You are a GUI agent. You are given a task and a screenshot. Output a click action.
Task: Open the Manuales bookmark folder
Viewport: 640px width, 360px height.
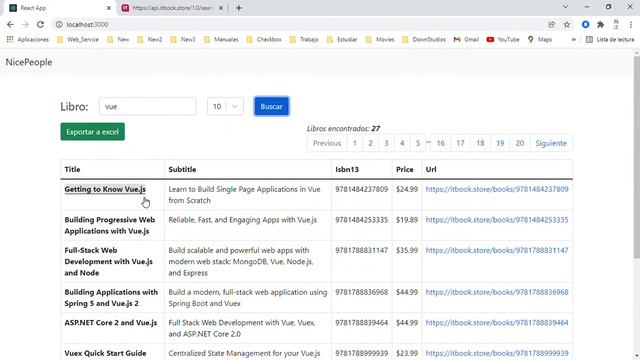click(221, 40)
